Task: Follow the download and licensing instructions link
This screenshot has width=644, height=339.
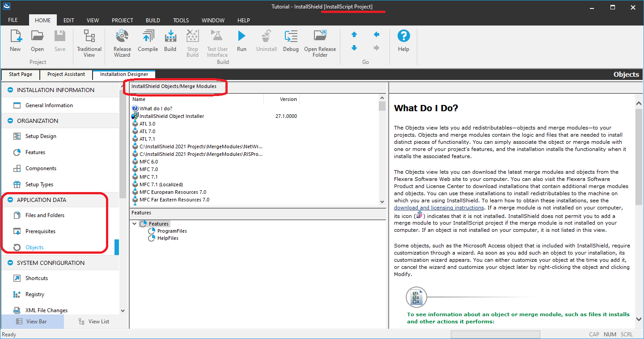Action: 439,208
